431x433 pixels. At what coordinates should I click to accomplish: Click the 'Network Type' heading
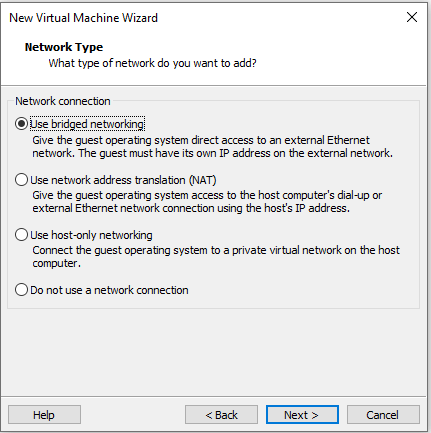(x=64, y=47)
